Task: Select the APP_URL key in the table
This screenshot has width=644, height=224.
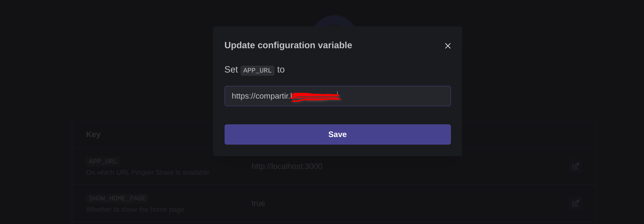Action: pos(103,161)
